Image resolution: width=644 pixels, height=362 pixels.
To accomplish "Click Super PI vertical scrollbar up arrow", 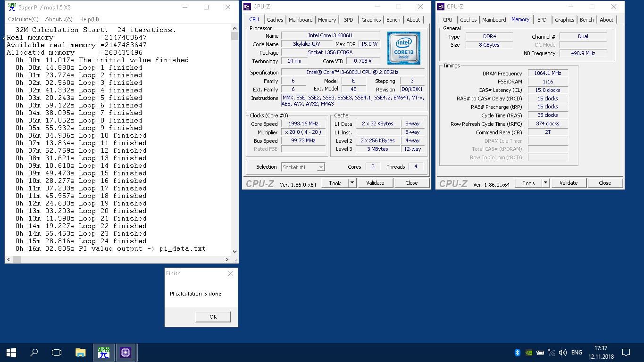I will click(234, 28).
